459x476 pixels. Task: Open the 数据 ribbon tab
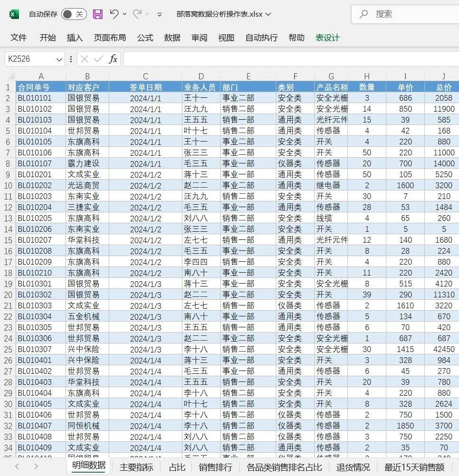pyautogui.click(x=172, y=38)
